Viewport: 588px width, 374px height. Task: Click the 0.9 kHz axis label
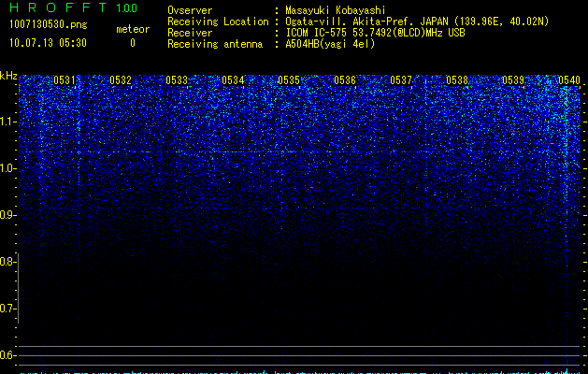[x=7, y=215]
